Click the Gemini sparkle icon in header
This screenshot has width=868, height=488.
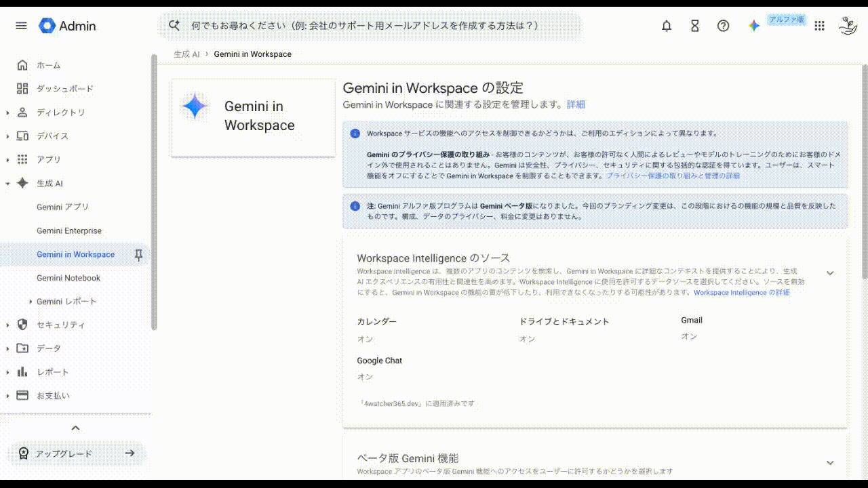pos(753,26)
